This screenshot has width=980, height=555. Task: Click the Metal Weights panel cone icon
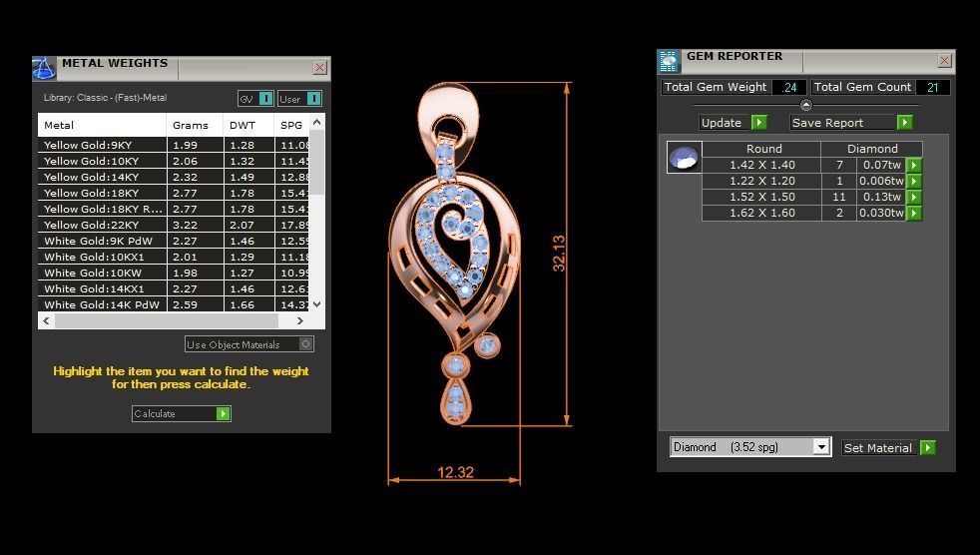(44, 68)
